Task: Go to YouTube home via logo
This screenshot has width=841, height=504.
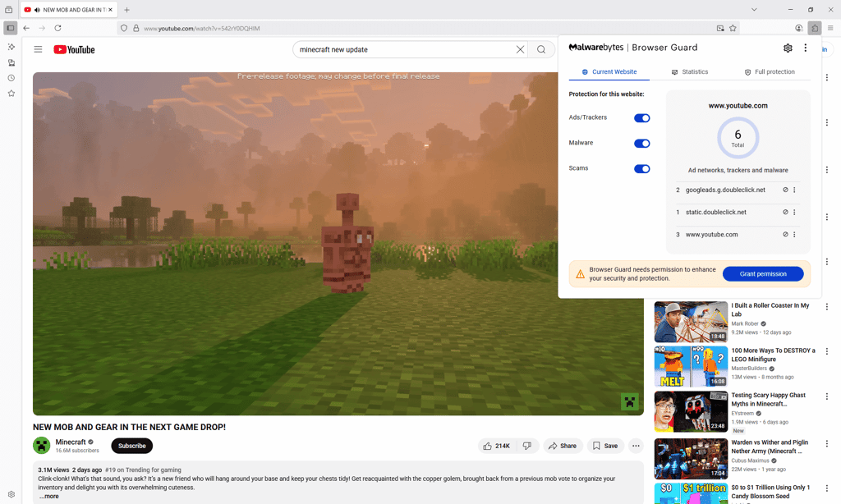Action: pyautogui.click(x=74, y=49)
